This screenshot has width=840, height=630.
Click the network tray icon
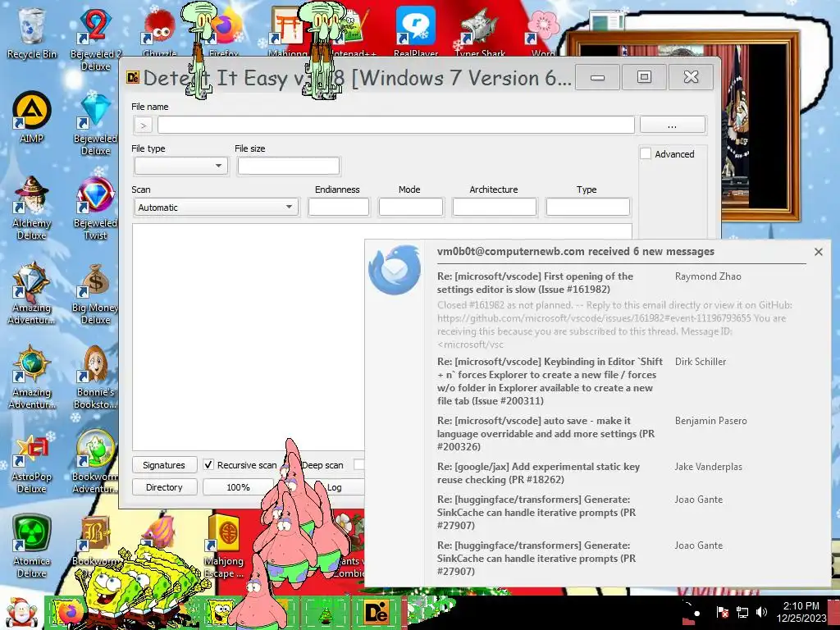[x=742, y=612]
